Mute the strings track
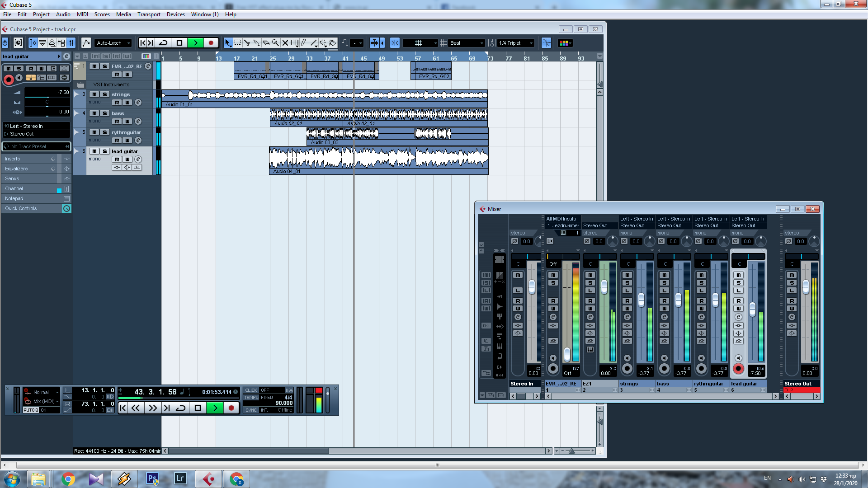 [x=94, y=94]
